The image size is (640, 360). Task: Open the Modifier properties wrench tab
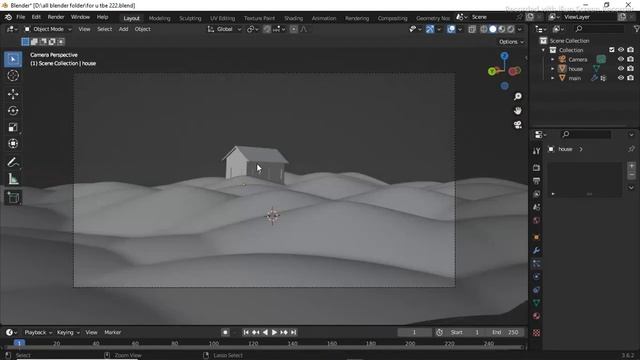(x=536, y=250)
